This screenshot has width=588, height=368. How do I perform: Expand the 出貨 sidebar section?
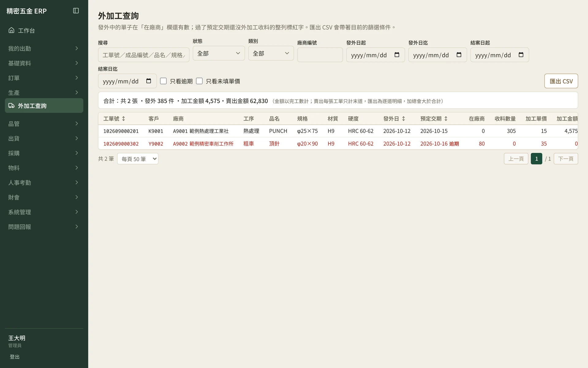[x=44, y=138]
